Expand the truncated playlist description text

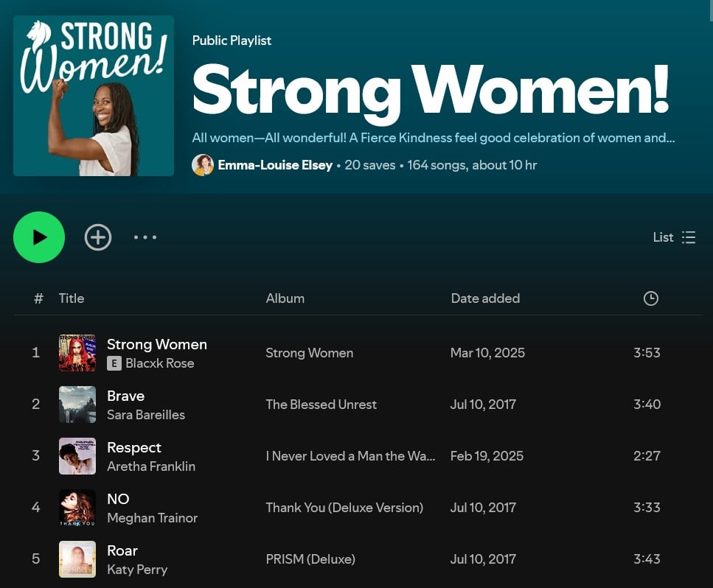click(x=433, y=138)
